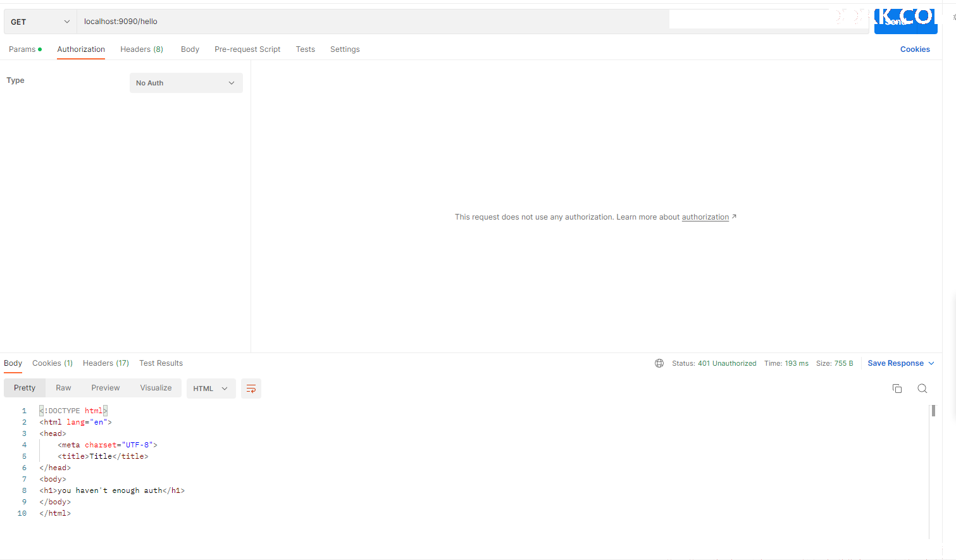
Task: Open the request Body tab
Action: click(x=190, y=49)
